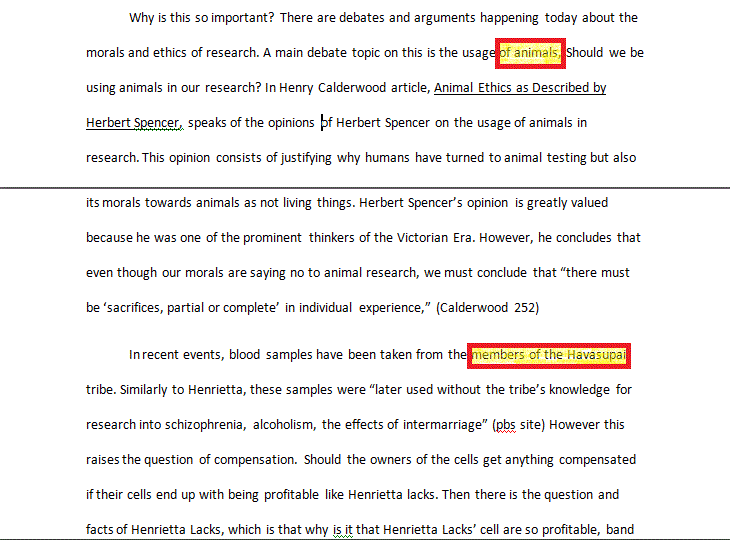Screen dimensions: 730x540
Task: Click underlined title "Animal Ethics as Described by"
Action: click(x=520, y=88)
